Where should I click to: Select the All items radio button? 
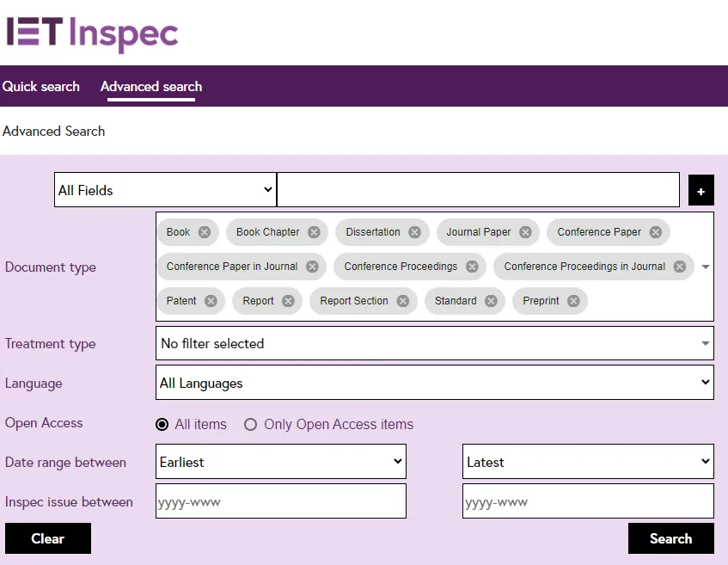coord(162,424)
